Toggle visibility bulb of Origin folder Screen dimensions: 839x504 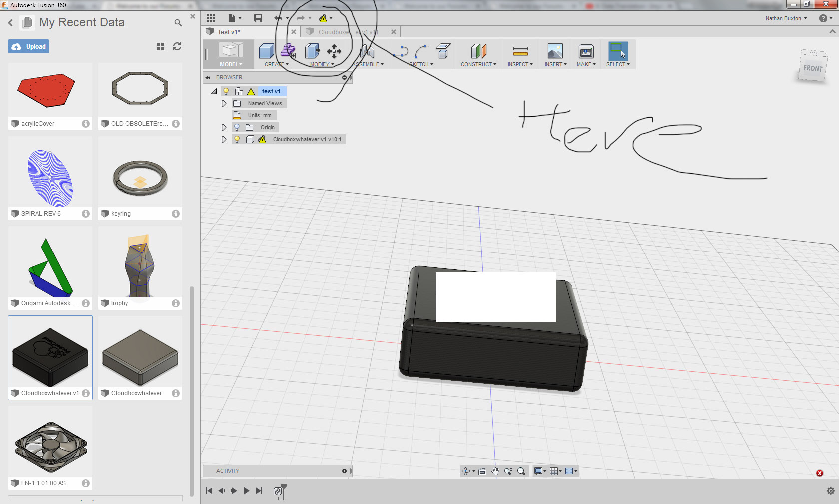pyautogui.click(x=237, y=127)
